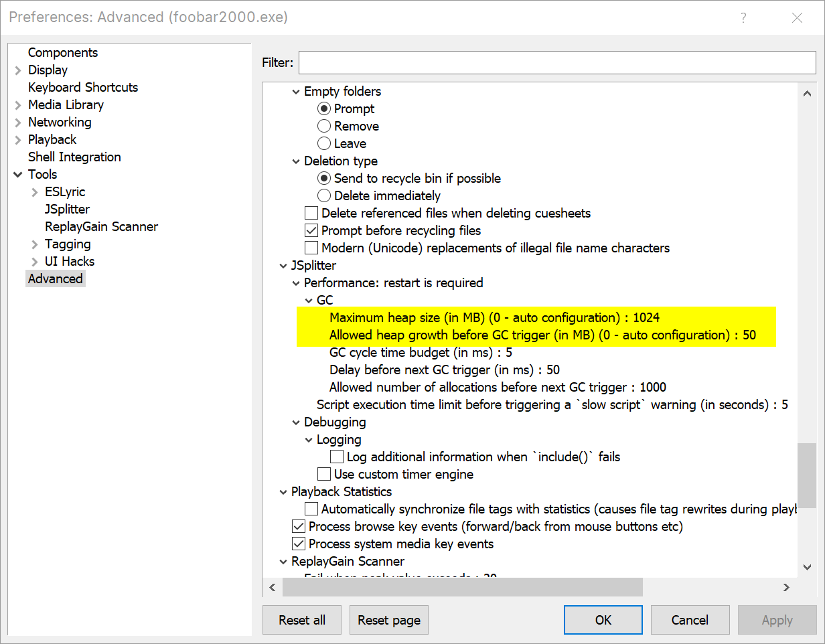
Task: Enable Use custom timer engine checkbox
Action: (324, 474)
